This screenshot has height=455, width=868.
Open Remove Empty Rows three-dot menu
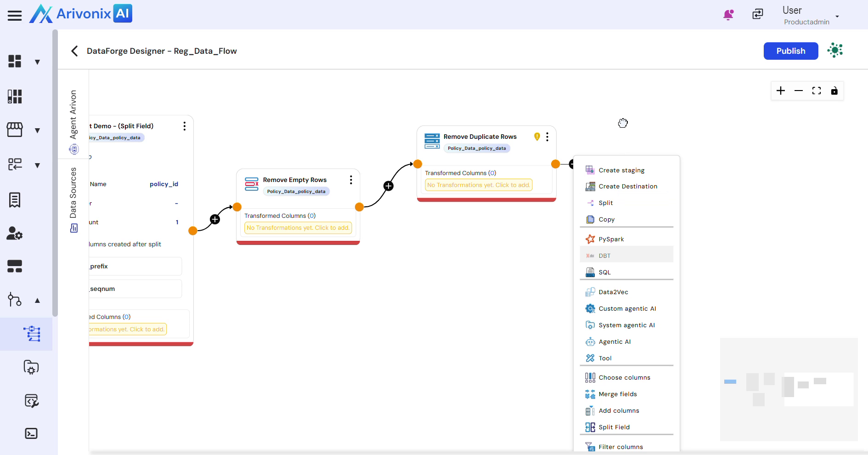pyautogui.click(x=351, y=180)
